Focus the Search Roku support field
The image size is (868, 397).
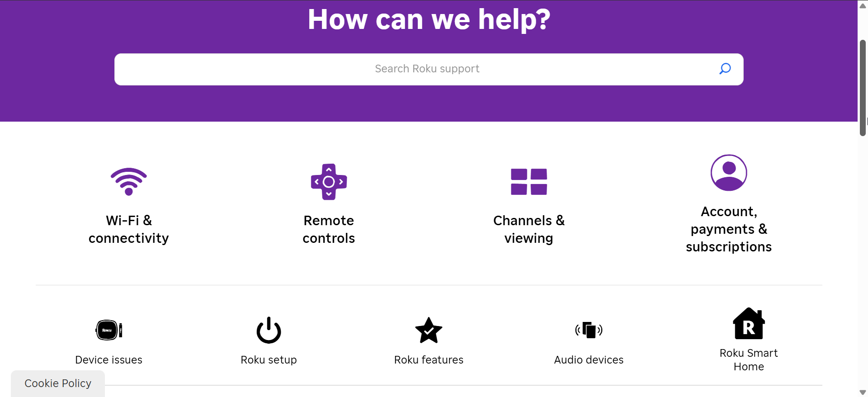pos(429,69)
